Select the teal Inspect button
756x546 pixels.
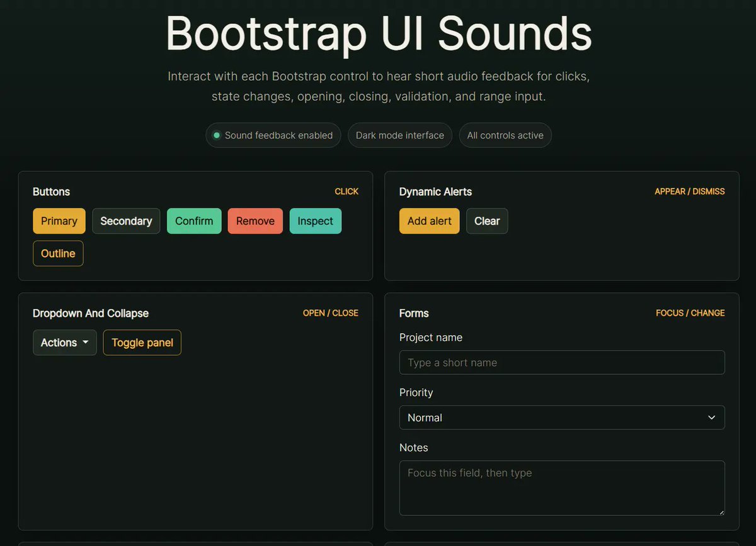316,221
